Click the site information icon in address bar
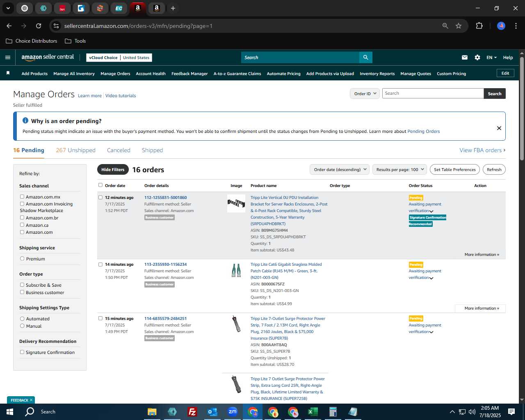525x420 pixels. tap(56, 26)
